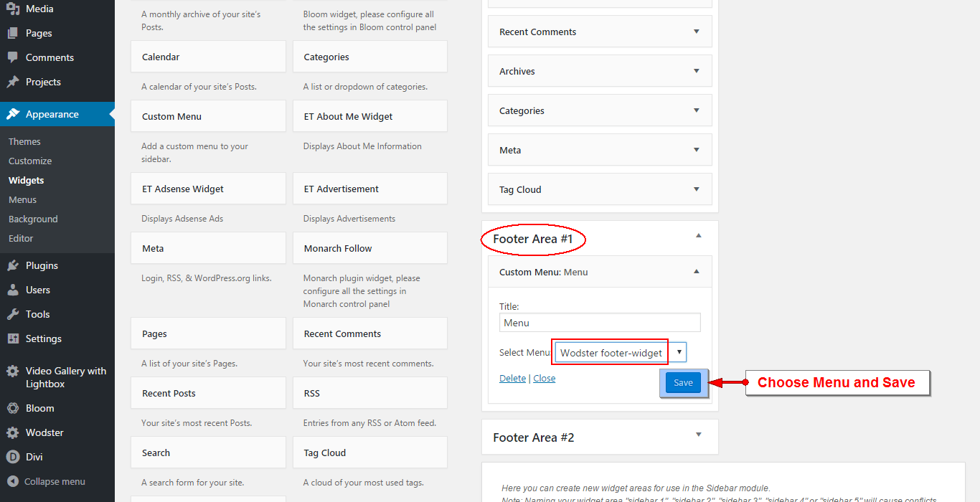Save the Custom Menu widget

click(x=683, y=383)
